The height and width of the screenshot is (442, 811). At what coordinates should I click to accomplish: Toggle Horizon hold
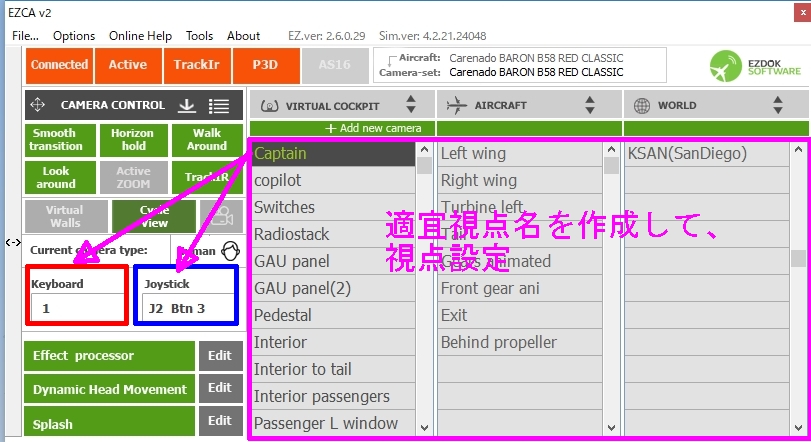tap(133, 140)
